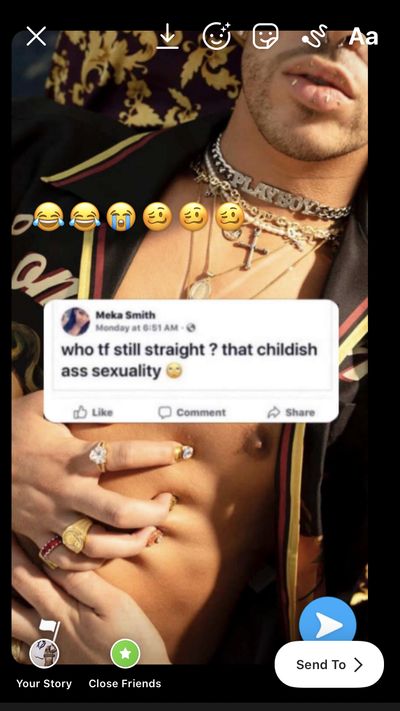Tap Comment on the Facebook post

point(192,412)
